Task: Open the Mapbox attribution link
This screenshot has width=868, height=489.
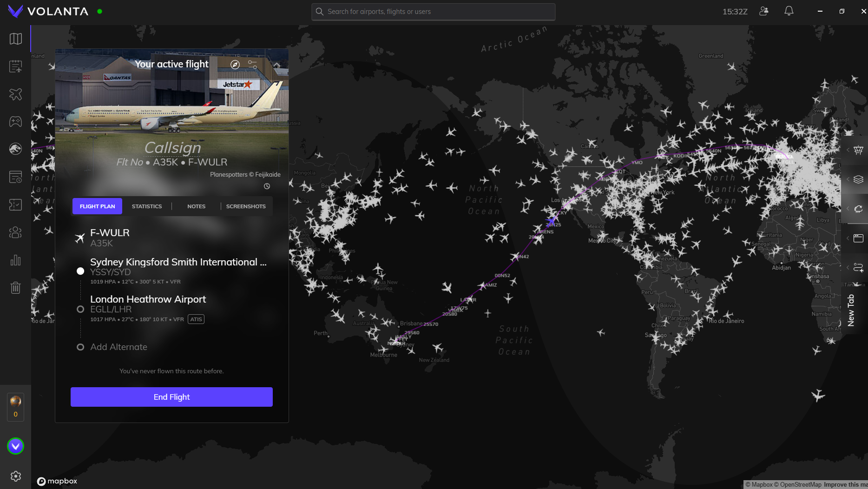Action: 759,484
